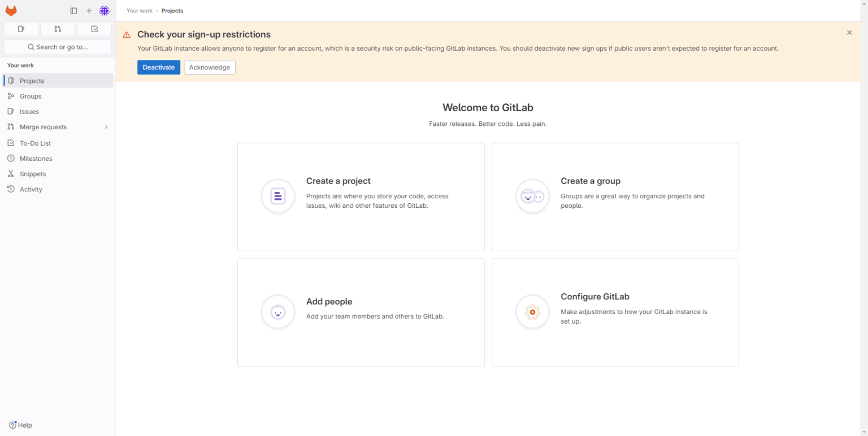The height and width of the screenshot is (436, 868).
Task: Click the Acknowledge button
Action: 210,67
